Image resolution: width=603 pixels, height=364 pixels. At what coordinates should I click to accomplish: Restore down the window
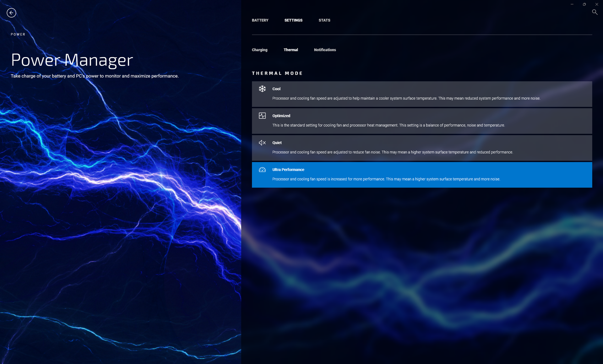click(x=584, y=4)
